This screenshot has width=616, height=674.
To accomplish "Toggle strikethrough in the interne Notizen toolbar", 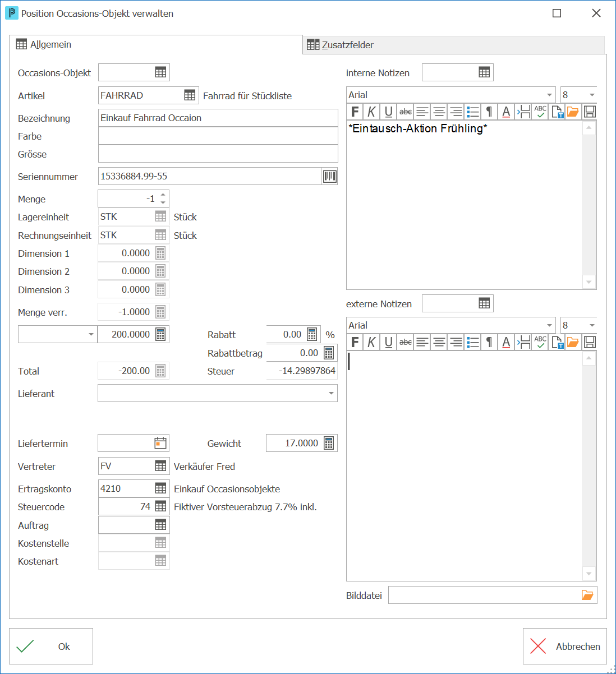I will 405,112.
